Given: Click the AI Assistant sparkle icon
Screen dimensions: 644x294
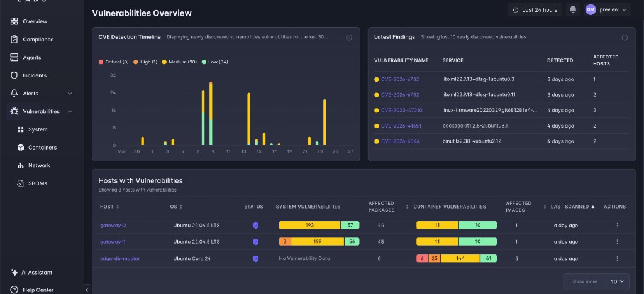Looking at the screenshot, I should [14, 272].
